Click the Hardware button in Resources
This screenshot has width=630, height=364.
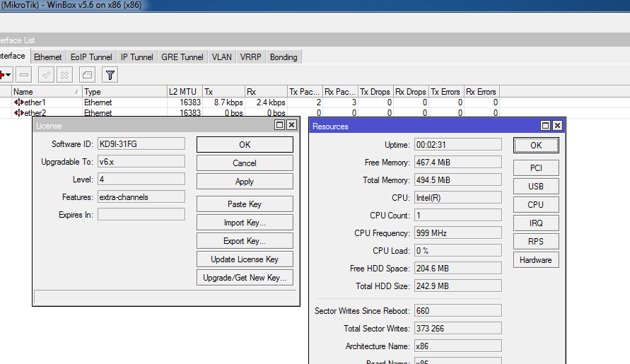coord(536,260)
